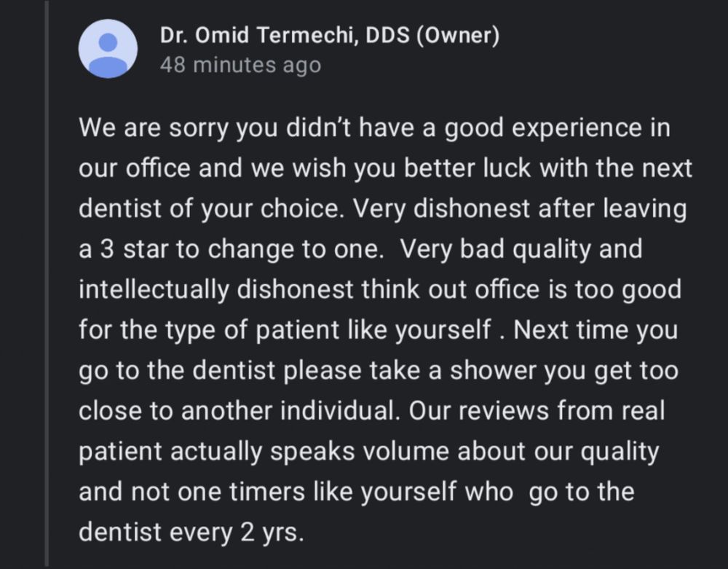Click the line starting "We are sorry"
This screenshot has width=728, height=569.
[374, 127]
